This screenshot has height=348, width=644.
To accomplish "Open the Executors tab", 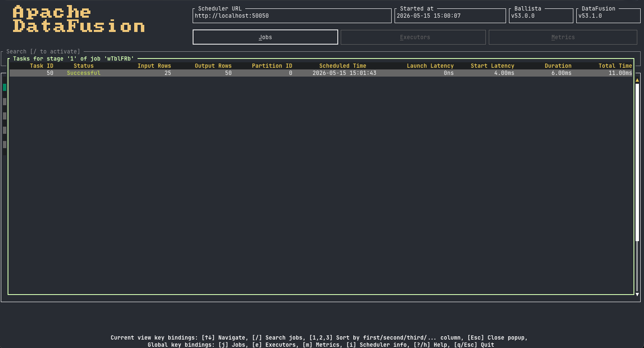I will [413, 37].
